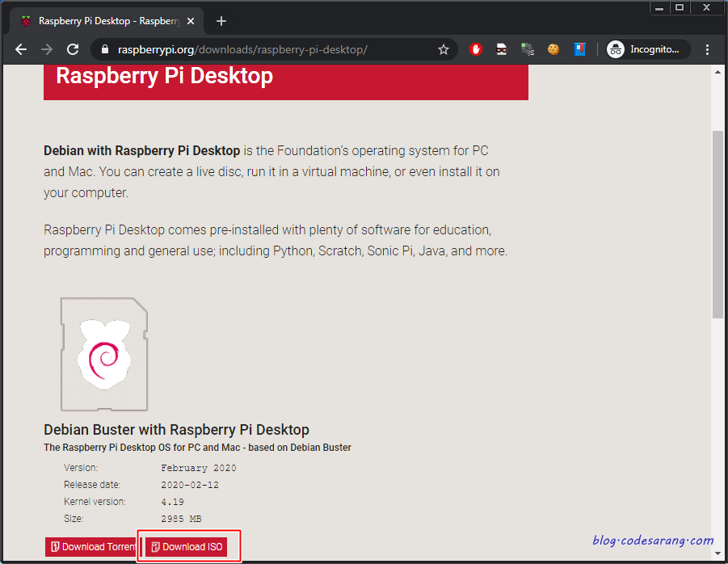This screenshot has width=728, height=564.
Task: Open the spy-hat extension icon
Action: point(502,49)
